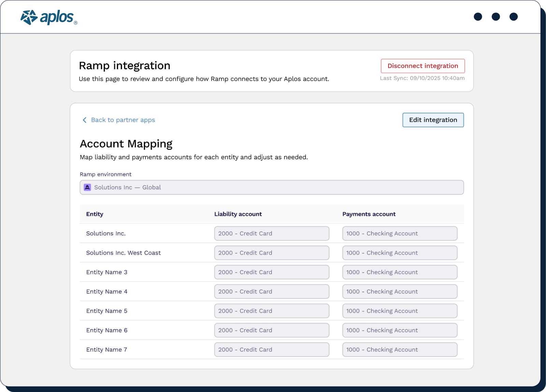546x392 pixels.
Task: Click the Edit integration button
Action: point(433,120)
